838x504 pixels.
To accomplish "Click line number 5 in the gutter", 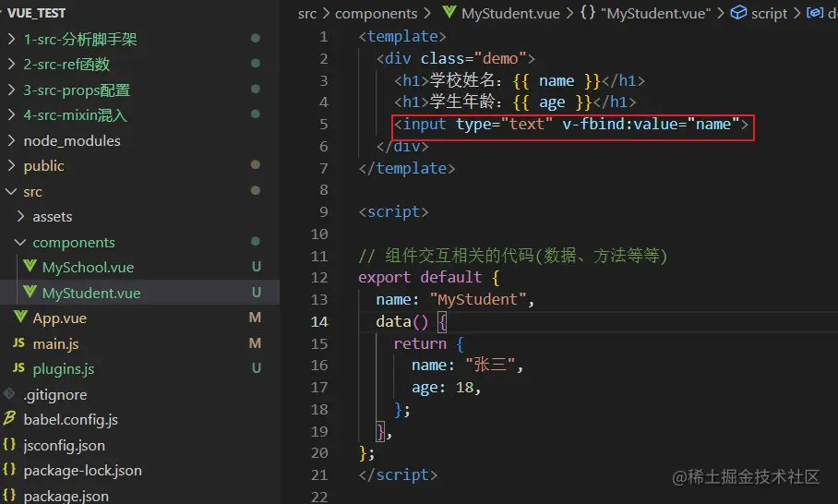I will point(323,125).
